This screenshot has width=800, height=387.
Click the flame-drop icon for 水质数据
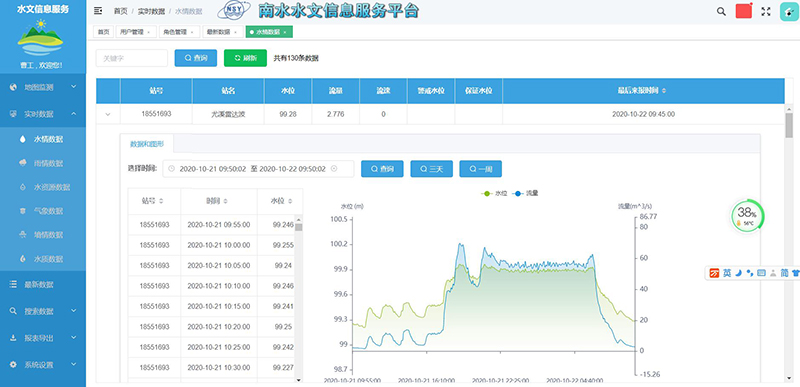coord(22,259)
